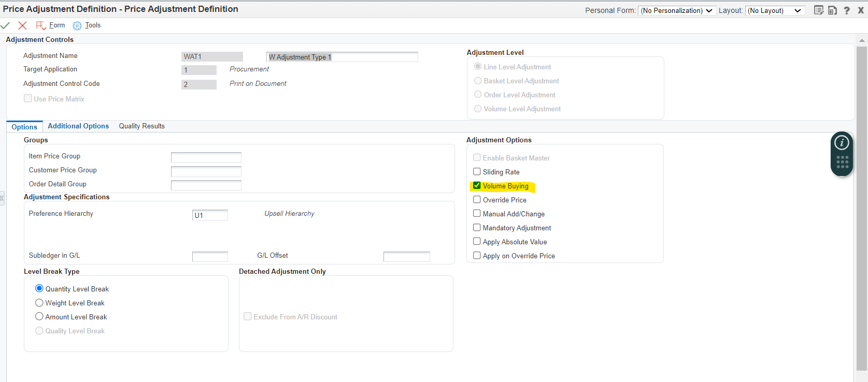Image resolution: width=868 pixels, height=382 pixels.
Task: Select Order Level Adjustment radio button
Action: click(478, 94)
